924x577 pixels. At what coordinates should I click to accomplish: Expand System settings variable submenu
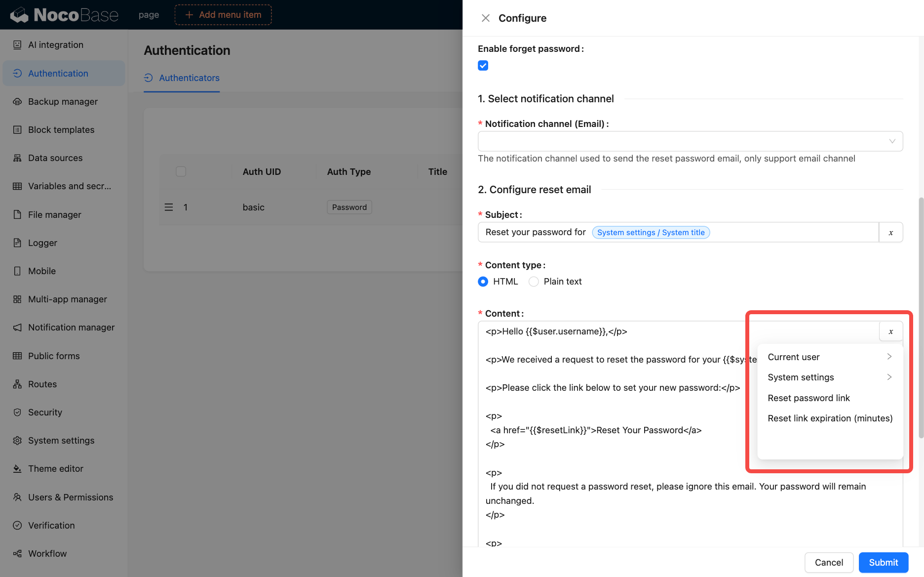[x=829, y=377]
